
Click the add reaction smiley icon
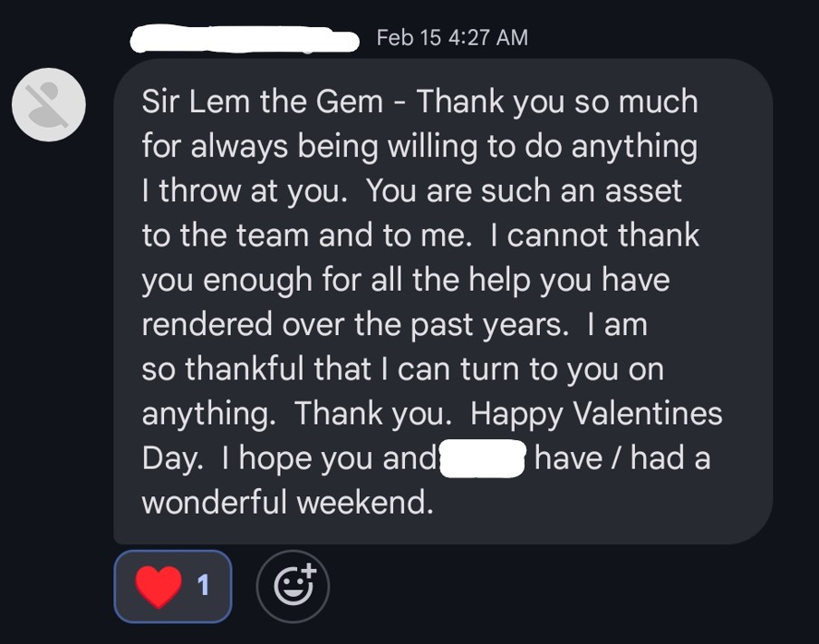coord(293,586)
